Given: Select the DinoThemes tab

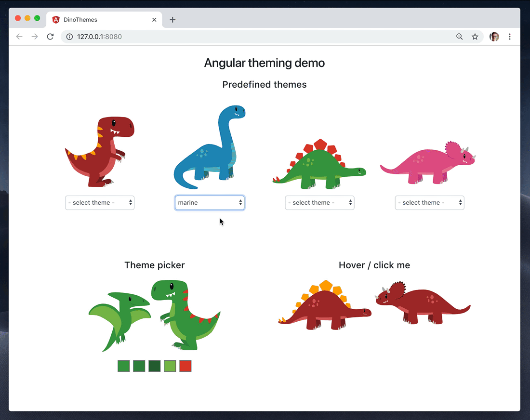Looking at the screenshot, I should tap(104, 20).
